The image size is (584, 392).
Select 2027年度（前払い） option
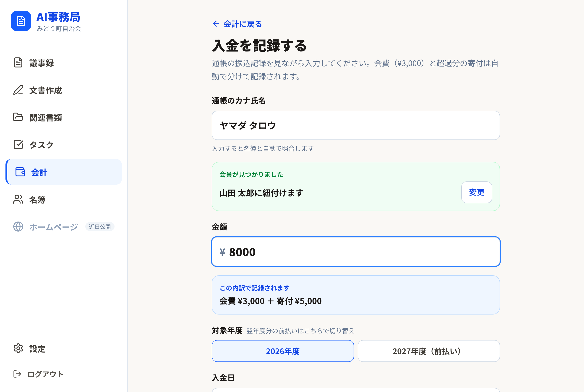point(429,351)
